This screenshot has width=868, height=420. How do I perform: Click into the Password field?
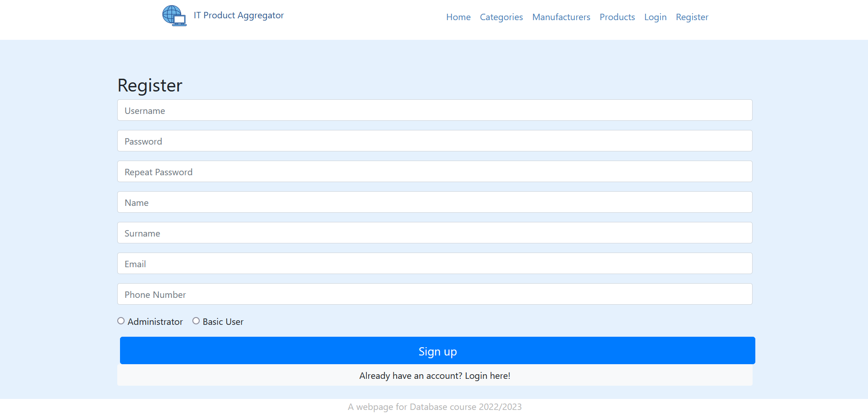click(434, 141)
